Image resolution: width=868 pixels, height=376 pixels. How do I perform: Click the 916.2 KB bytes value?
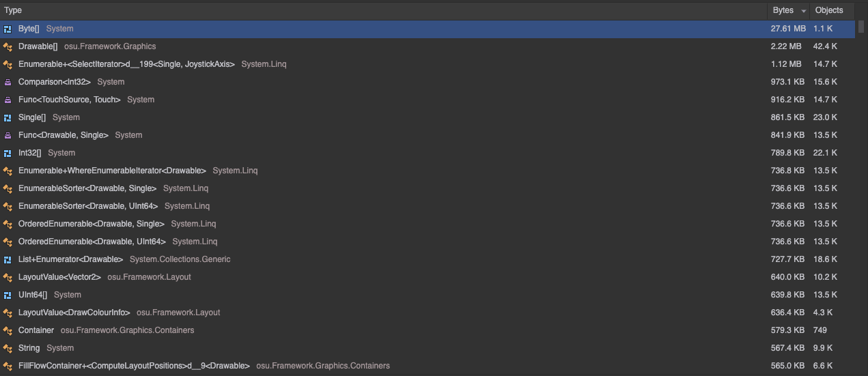787,100
